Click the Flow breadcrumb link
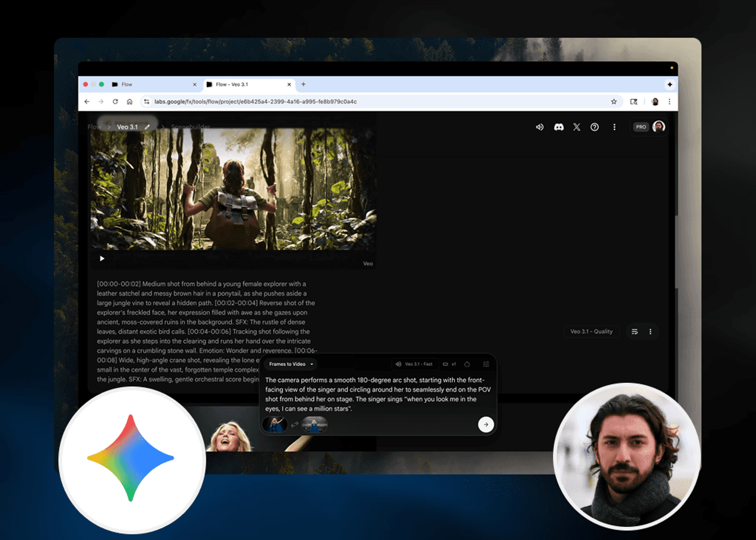The height and width of the screenshot is (540, 756). pyautogui.click(x=94, y=127)
